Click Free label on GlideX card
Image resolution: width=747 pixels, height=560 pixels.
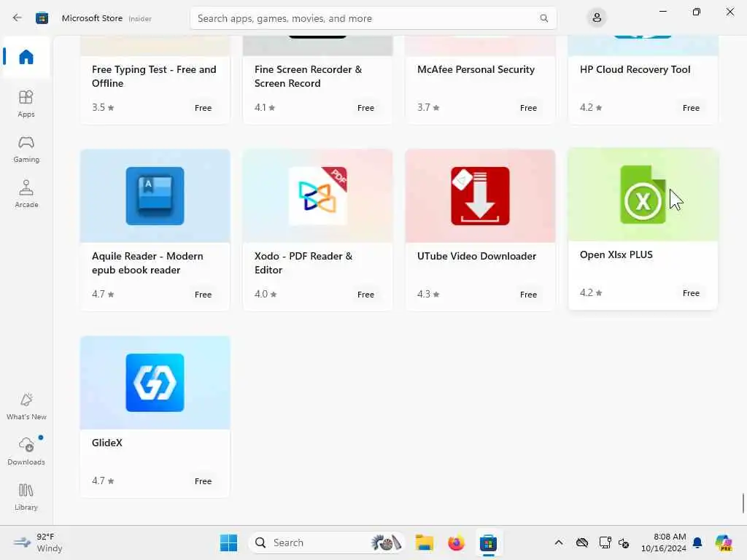coord(203,481)
